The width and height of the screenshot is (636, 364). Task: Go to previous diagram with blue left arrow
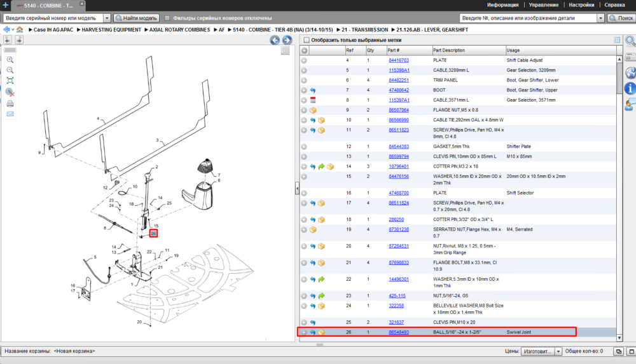tap(275, 40)
